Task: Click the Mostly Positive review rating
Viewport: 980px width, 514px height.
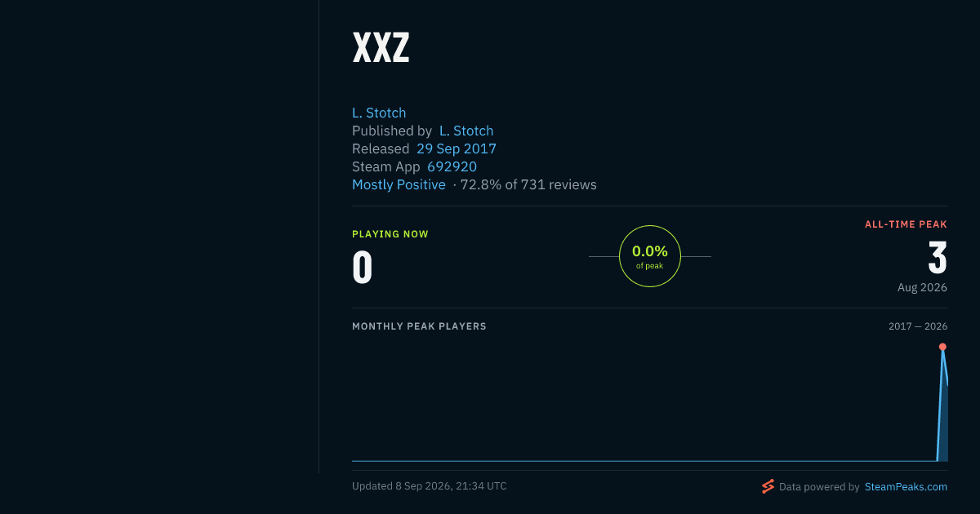Action: coord(399,184)
